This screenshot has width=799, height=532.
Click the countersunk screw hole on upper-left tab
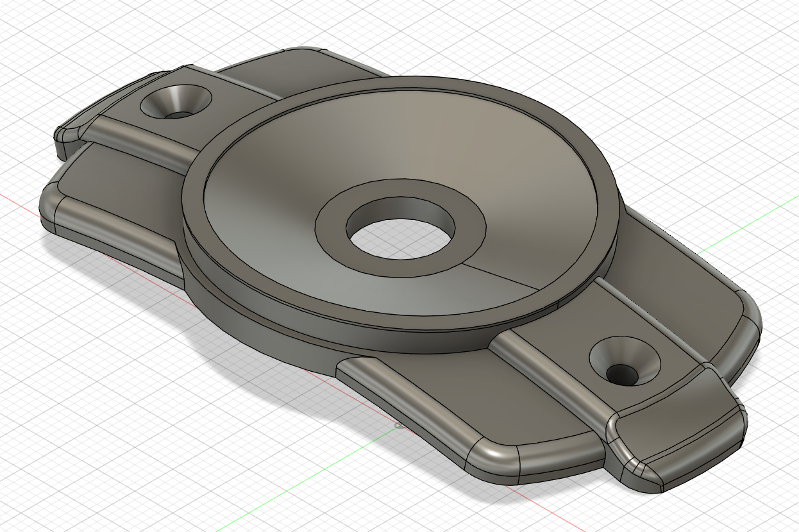click(x=176, y=101)
